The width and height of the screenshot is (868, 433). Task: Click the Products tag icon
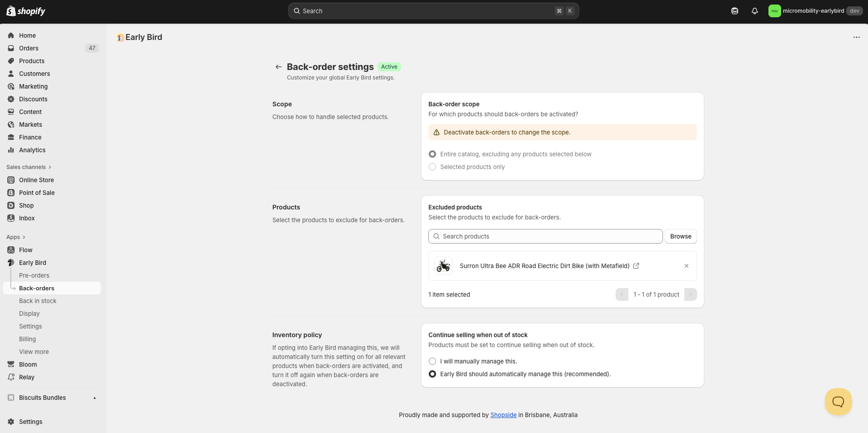(11, 61)
